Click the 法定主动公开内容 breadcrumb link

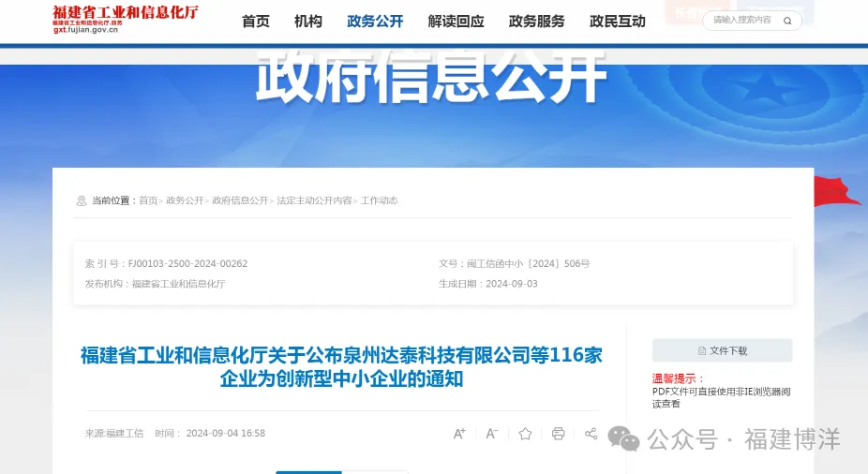click(x=314, y=200)
